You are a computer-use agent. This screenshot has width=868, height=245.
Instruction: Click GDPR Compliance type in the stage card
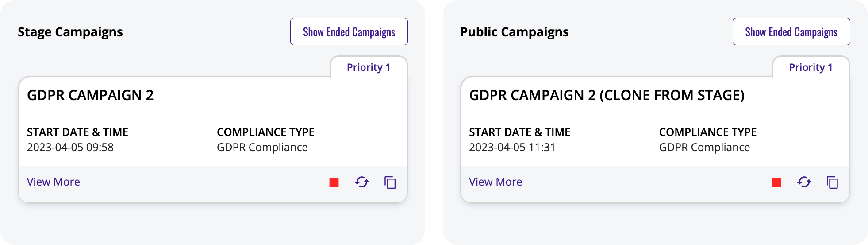262,148
